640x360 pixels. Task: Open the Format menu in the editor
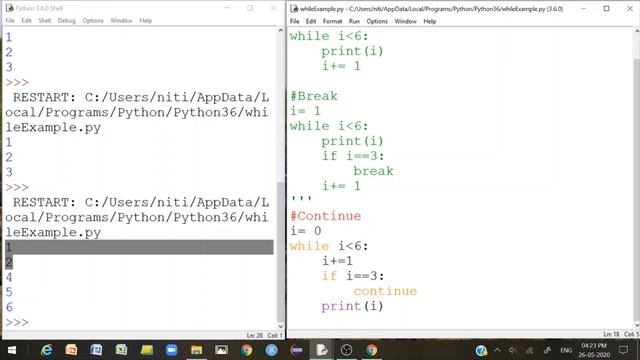332,21
